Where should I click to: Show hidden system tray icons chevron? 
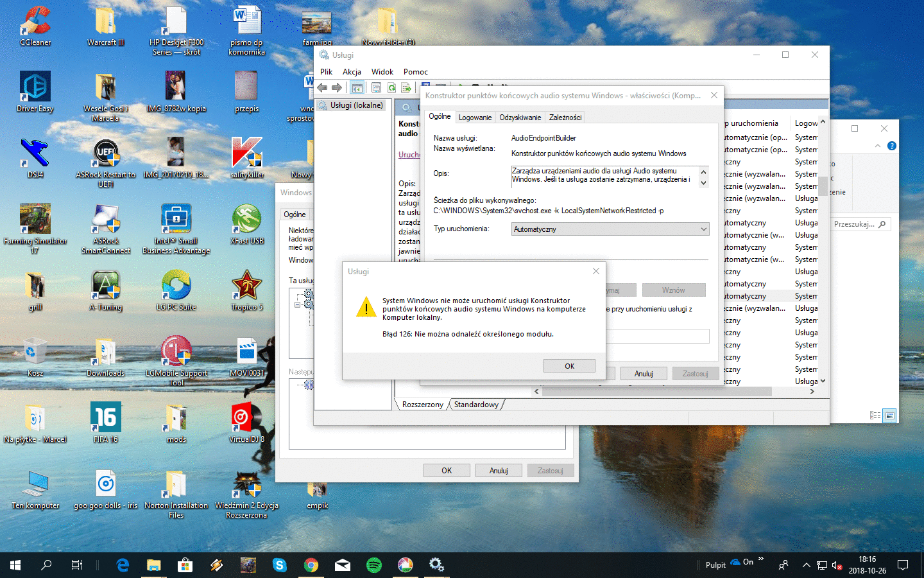click(806, 565)
